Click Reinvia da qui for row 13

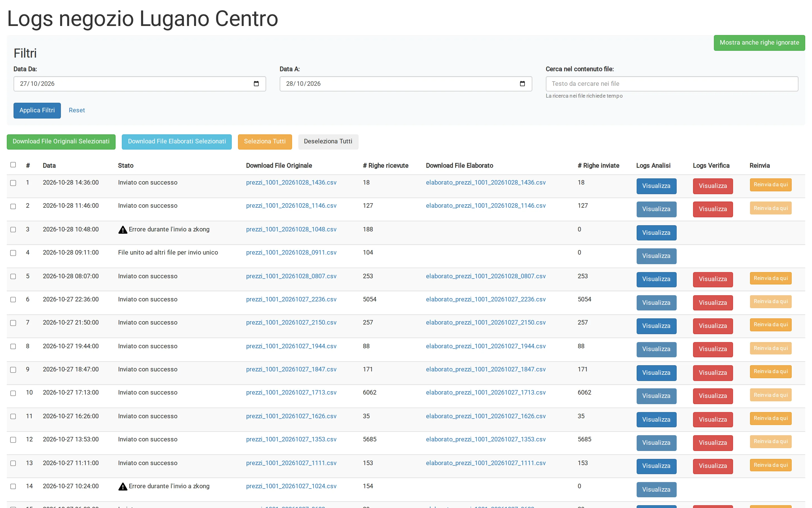770,465
